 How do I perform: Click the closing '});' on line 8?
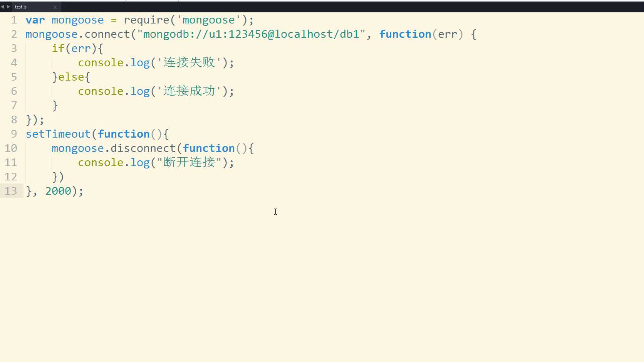(x=35, y=120)
